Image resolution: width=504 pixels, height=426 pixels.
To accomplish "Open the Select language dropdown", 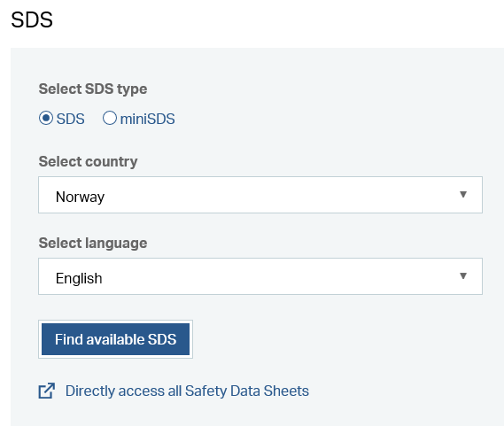I will [260, 276].
